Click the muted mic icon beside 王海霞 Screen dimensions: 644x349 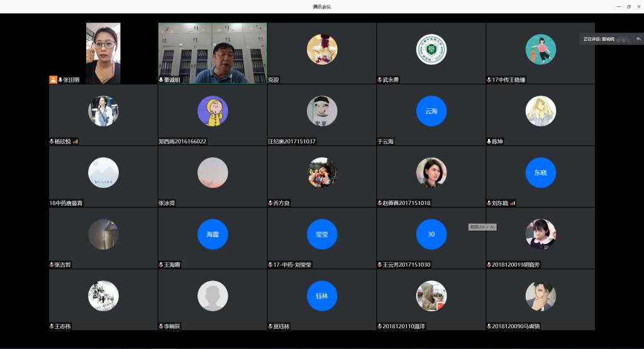coord(161,265)
